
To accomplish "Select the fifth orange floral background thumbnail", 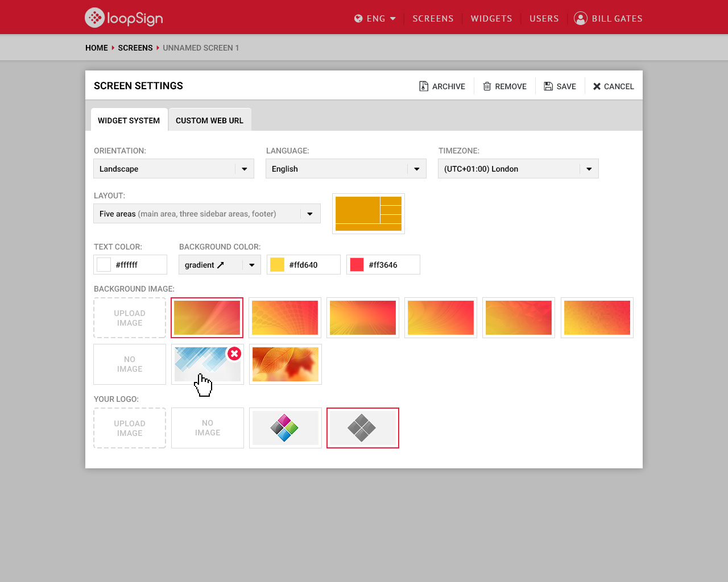I will coord(519,318).
